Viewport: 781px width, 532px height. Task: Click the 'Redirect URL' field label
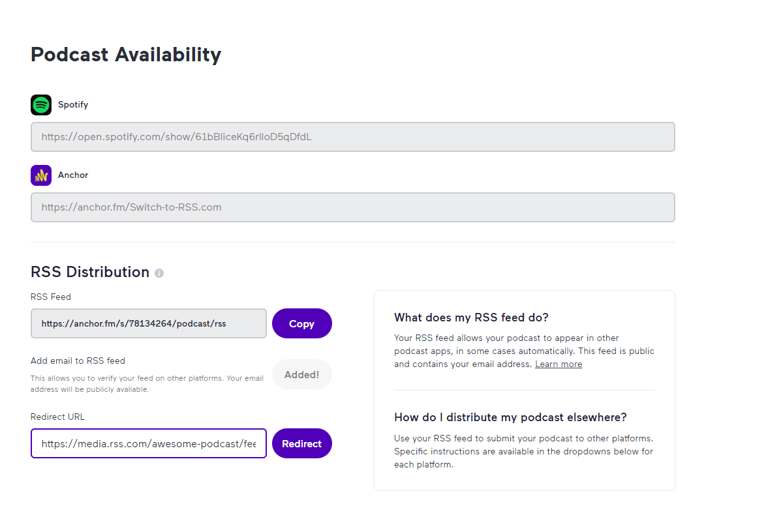(x=57, y=417)
